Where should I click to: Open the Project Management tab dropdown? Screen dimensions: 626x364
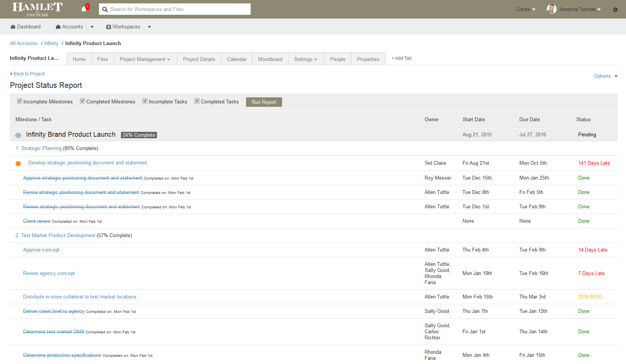coord(145,59)
